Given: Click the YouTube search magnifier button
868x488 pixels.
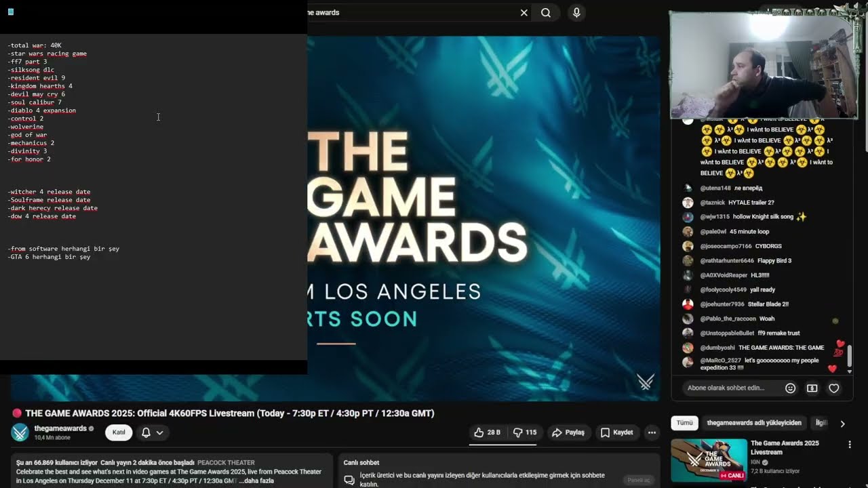Looking at the screenshot, I should coord(546,13).
